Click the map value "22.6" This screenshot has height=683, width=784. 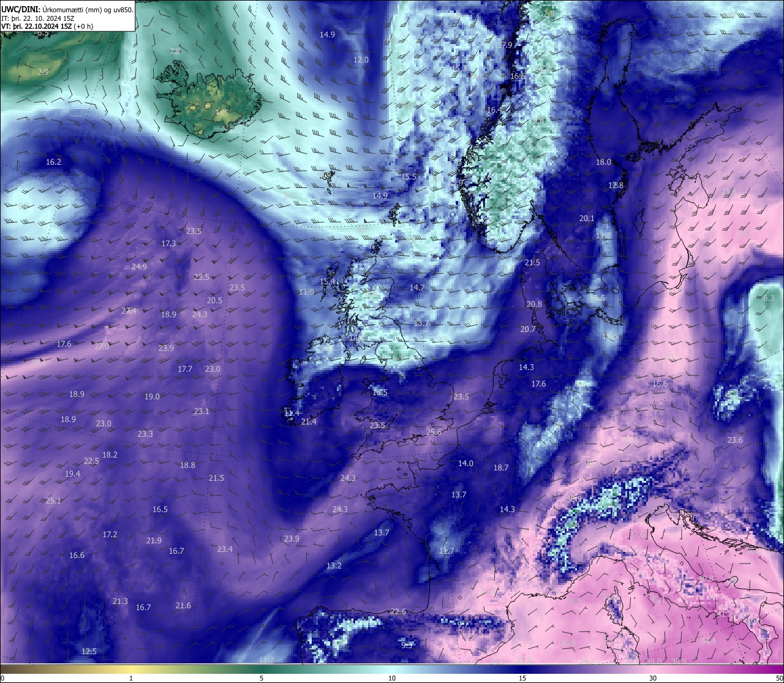coord(398,611)
